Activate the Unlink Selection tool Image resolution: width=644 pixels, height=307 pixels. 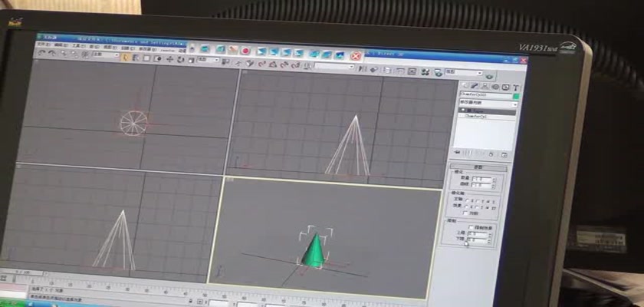click(x=74, y=54)
